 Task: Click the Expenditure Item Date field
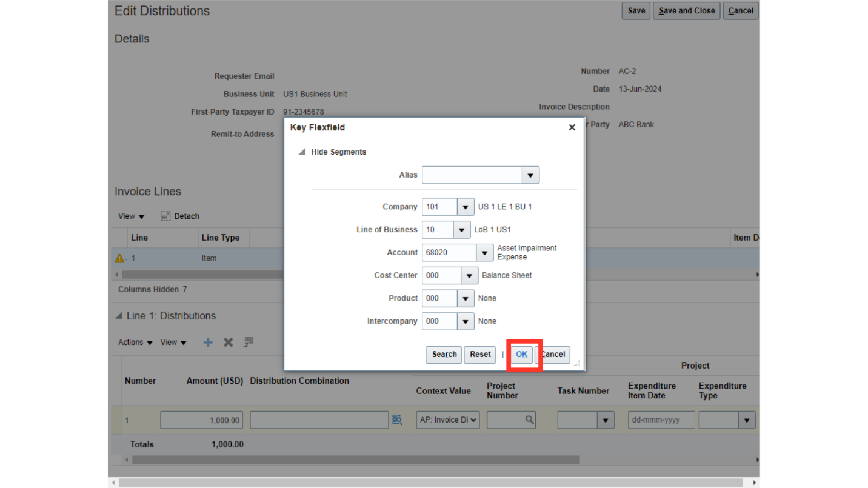(661, 420)
